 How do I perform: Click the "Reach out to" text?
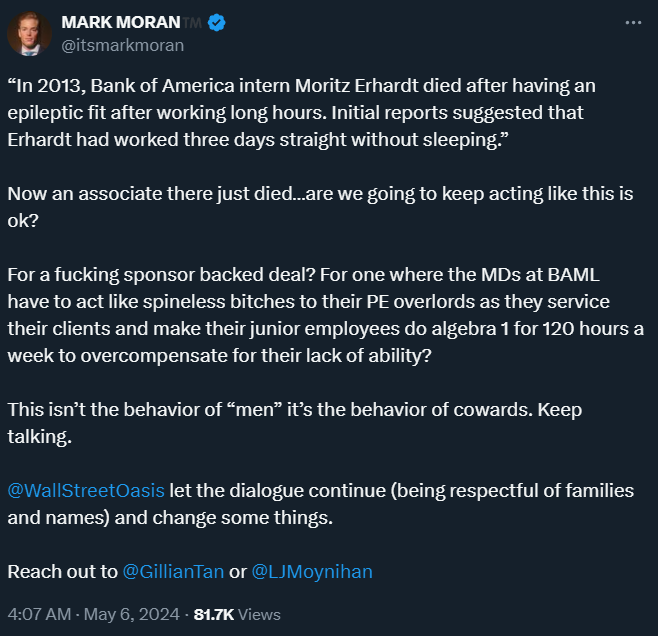point(62,572)
